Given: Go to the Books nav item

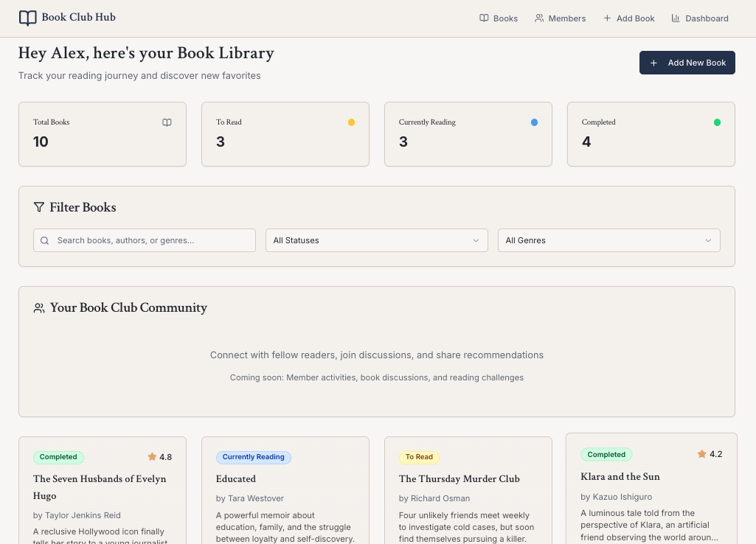Looking at the screenshot, I should click(499, 18).
